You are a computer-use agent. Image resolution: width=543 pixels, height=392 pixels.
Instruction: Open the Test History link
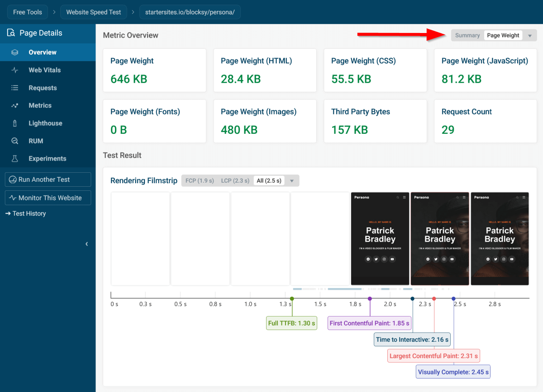pyautogui.click(x=26, y=213)
